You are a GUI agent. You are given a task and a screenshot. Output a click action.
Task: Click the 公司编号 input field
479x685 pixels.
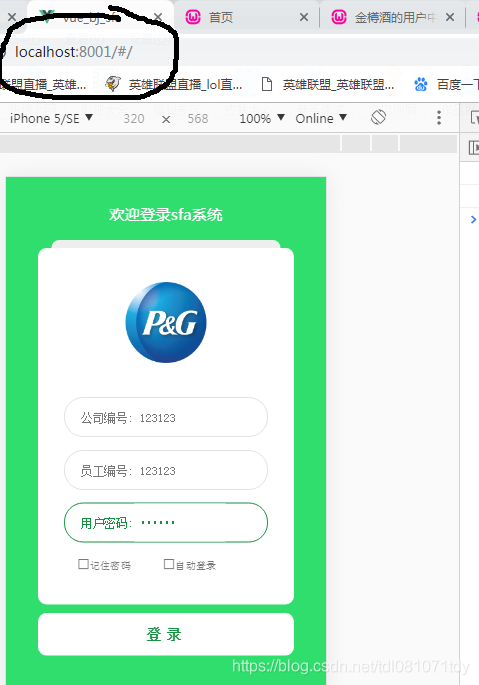pyautogui.click(x=166, y=417)
